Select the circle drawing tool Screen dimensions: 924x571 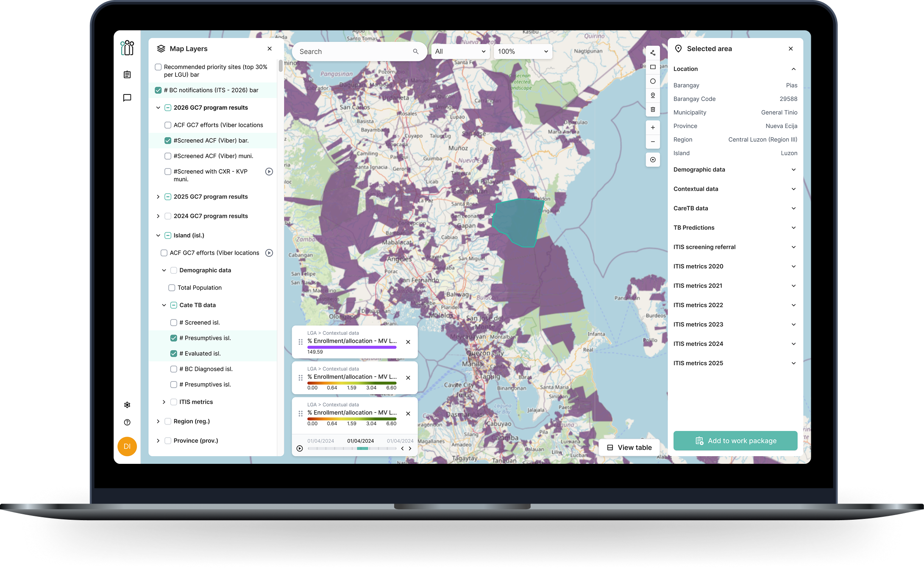point(653,81)
